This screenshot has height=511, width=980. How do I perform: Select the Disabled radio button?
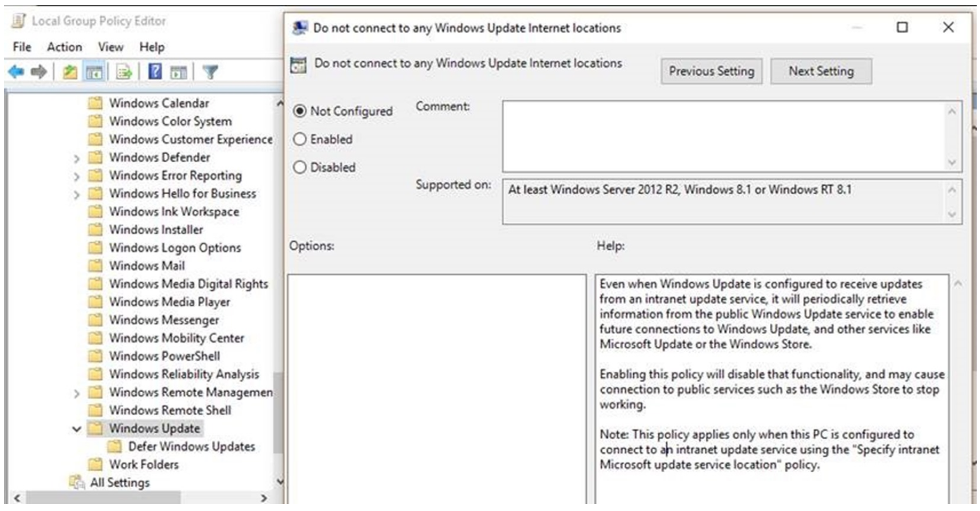pyautogui.click(x=300, y=168)
